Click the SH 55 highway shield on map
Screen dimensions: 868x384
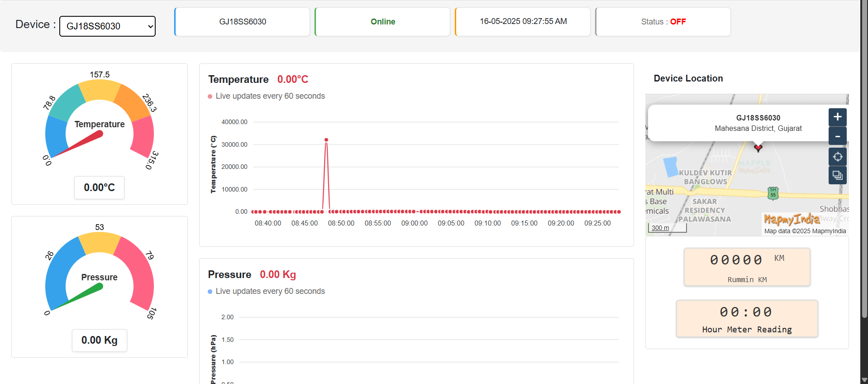pos(773,193)
